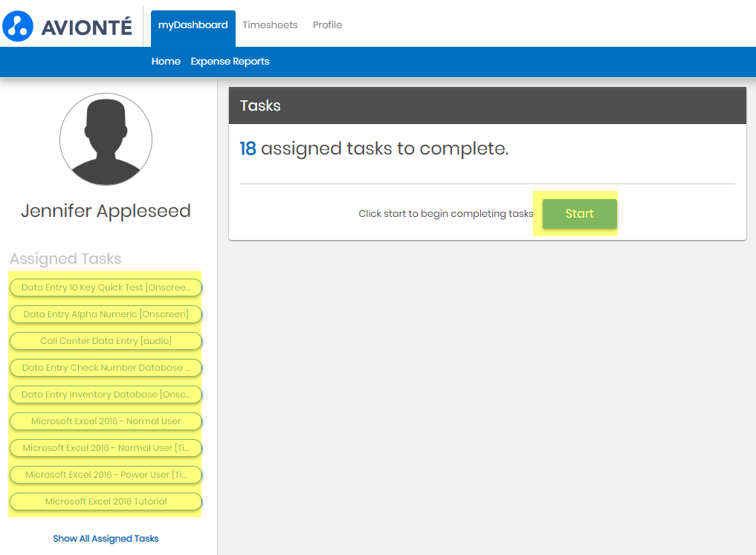756x555 pixels.
Task: Click 'Click start to begin completing tasks' text
Action: pyautogui.click(x=446, y=213)
